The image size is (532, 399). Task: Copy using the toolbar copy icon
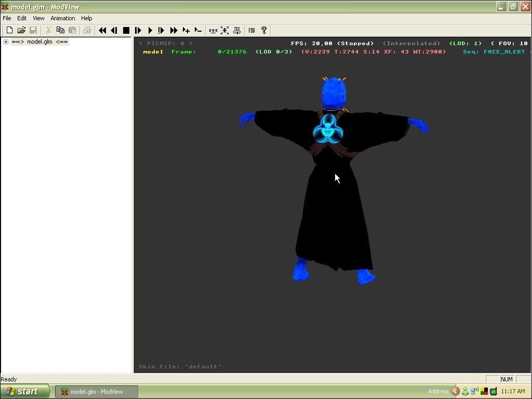coord(60,31)
